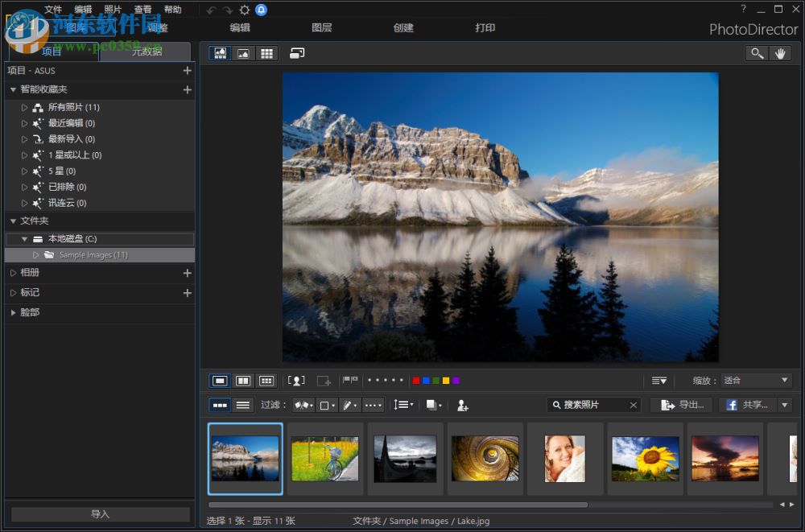Open the preferences gear icon
The width and height of the screenshot is (805, 532).
245,10
